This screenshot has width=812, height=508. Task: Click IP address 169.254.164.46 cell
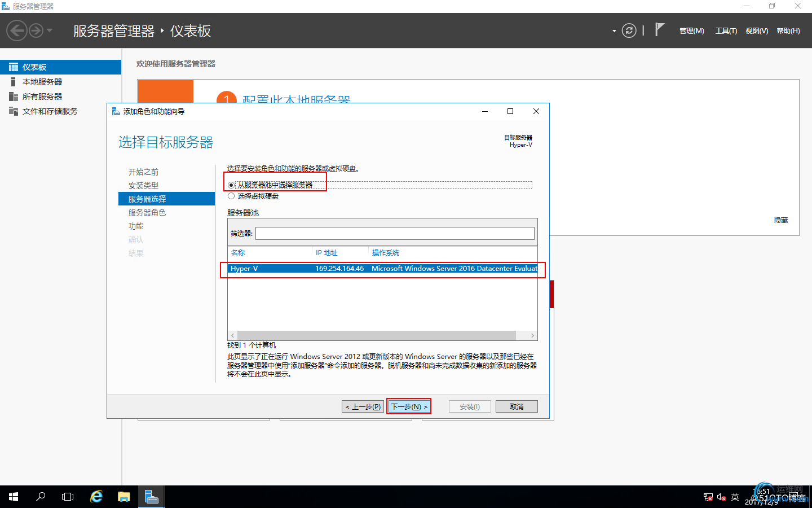[339, 269]
